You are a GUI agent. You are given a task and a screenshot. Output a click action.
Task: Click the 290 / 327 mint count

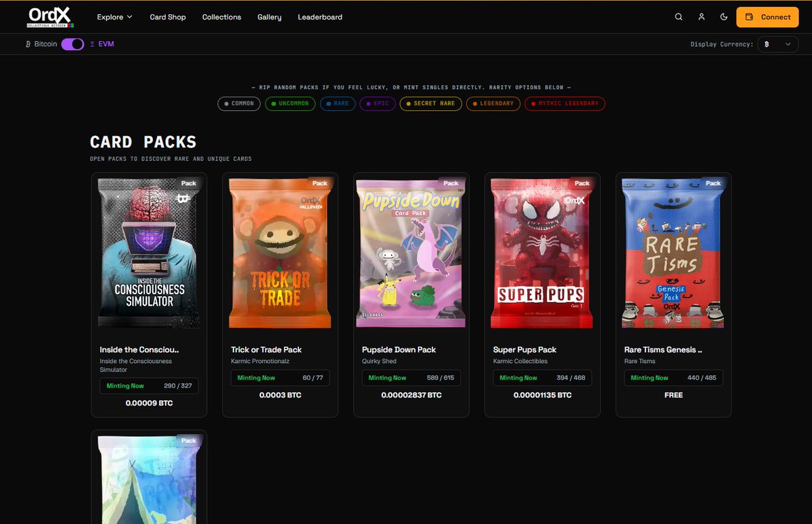(x=178, y=386)
